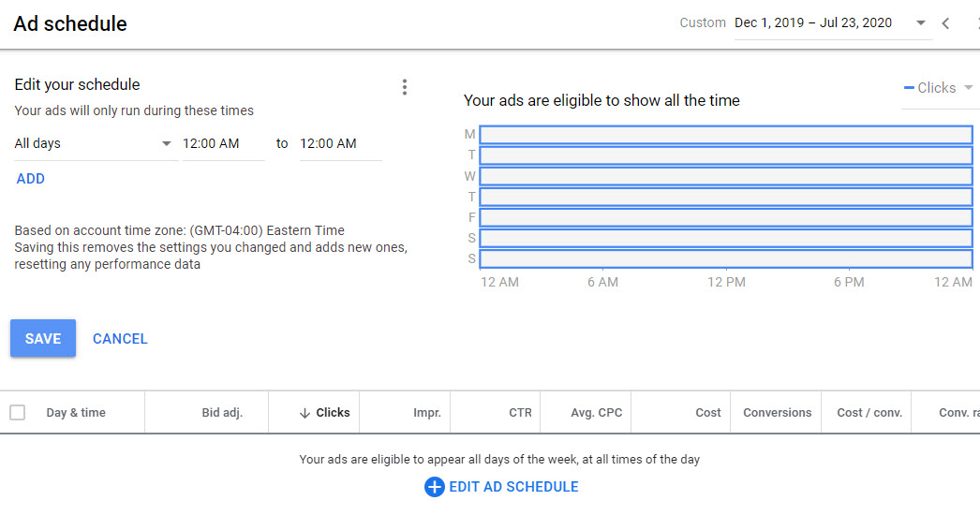The image size is (980, 515).
Task: Open the custom date range dropdown
Action: click(x=920, y=23)
